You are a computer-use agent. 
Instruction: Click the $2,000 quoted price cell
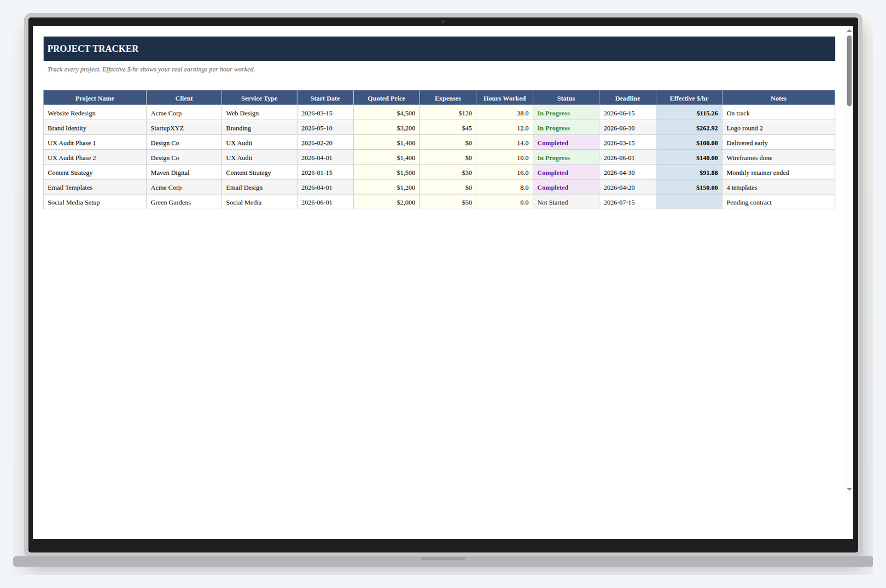click(387, 202)
